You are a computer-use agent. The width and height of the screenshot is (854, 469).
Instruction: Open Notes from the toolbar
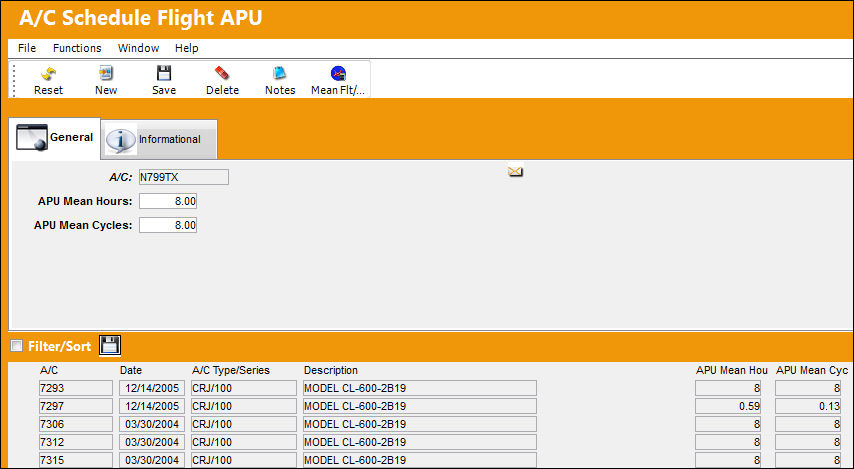coord(280,73)
